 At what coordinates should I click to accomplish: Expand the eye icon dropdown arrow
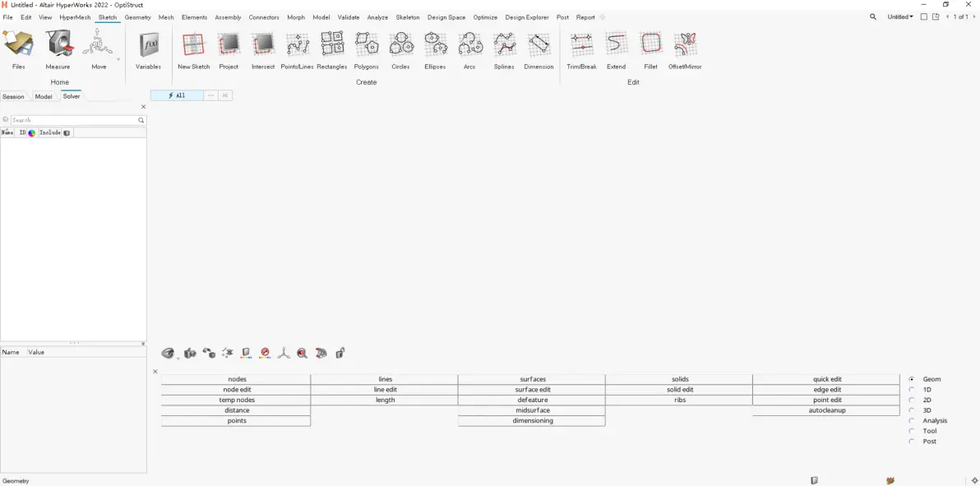[178, 358]
